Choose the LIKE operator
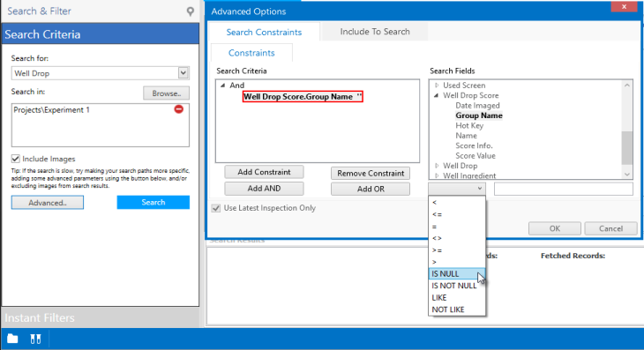The width and height of the screenshot is (644, 350). pyautogui.click(x=457, y=297)
